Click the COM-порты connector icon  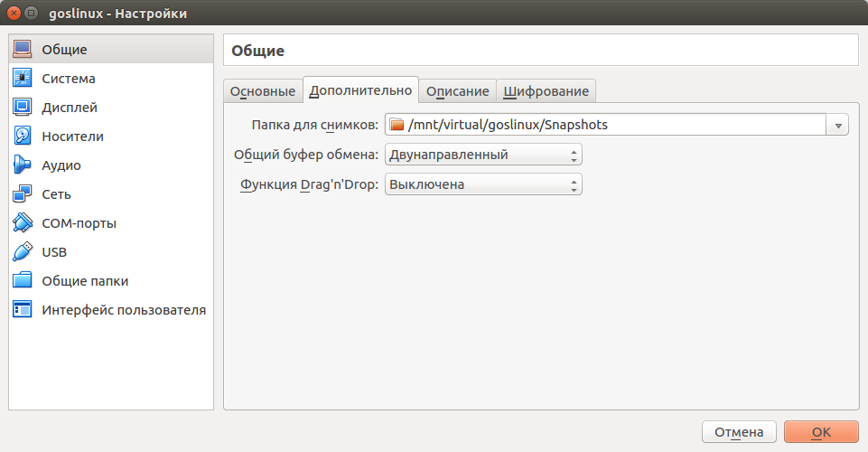point(23,222)
